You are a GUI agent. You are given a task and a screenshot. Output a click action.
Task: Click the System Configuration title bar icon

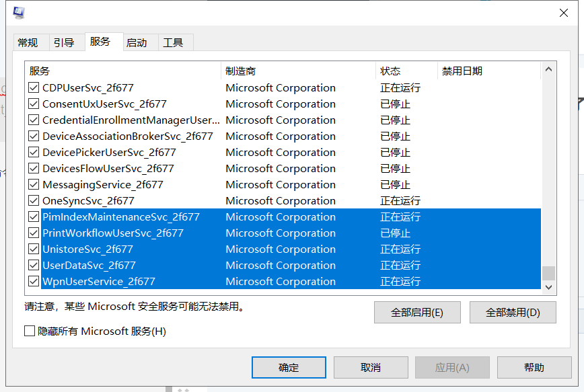(x=18, y=12)
